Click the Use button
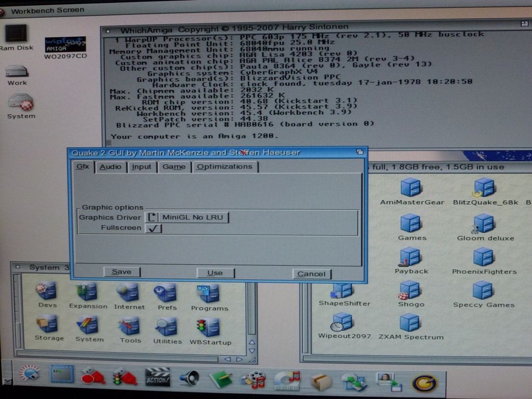This screenshot has height=399, width=532. 215,273
